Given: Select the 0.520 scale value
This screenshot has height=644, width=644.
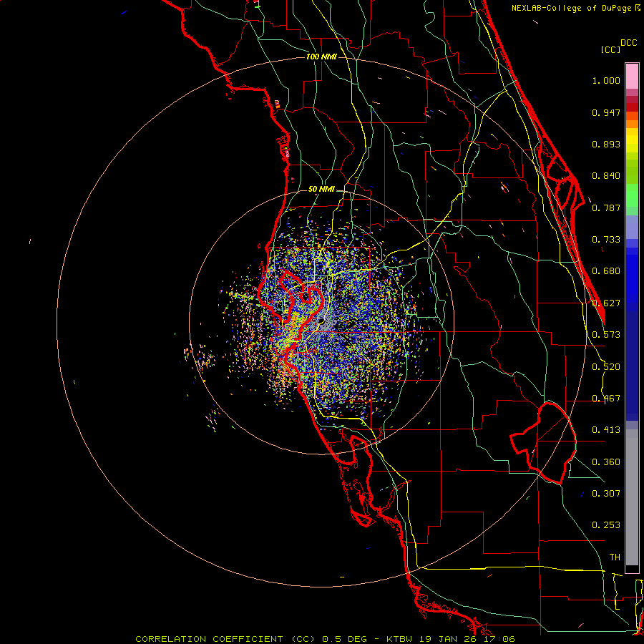Looking at the screenshot, I should (606, 367).
